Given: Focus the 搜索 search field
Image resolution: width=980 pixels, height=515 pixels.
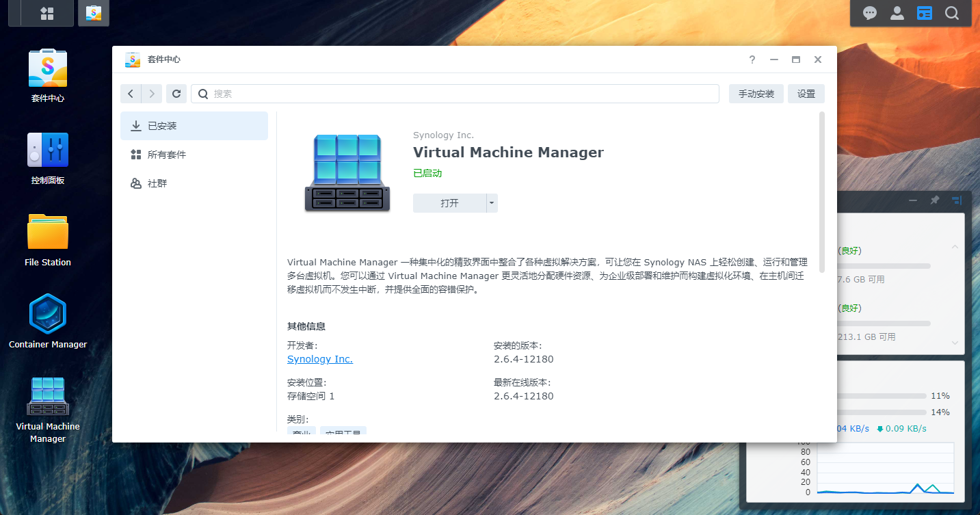Looking at the screenshot, I should tap(455, 94).
